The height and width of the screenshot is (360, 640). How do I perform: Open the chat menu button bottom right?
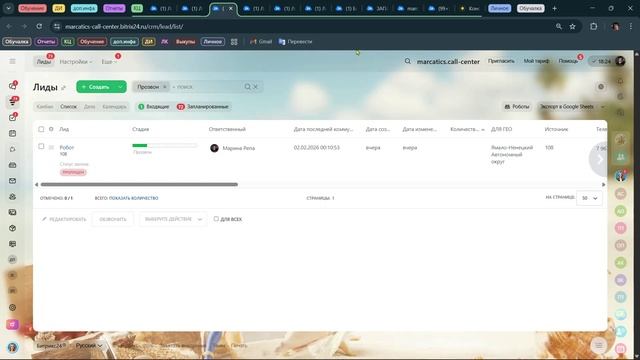click(x=599, y=346)
